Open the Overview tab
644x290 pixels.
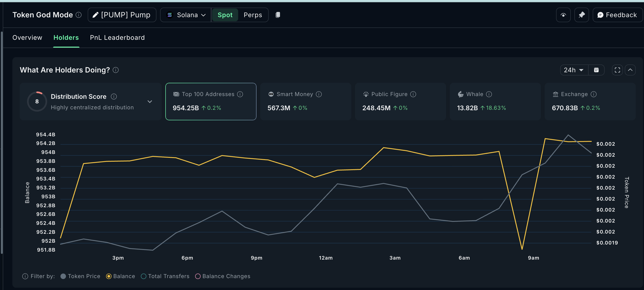coord(27,38)
